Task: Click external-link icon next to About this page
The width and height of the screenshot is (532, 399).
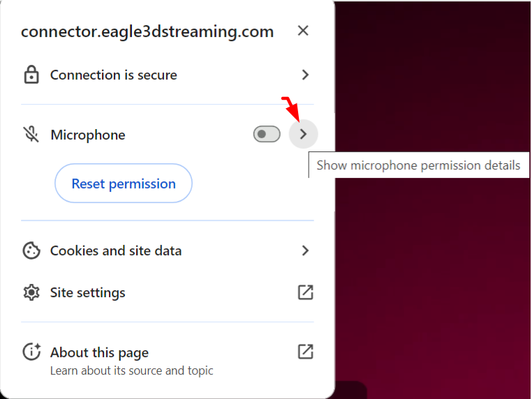Action: [305, 352]
